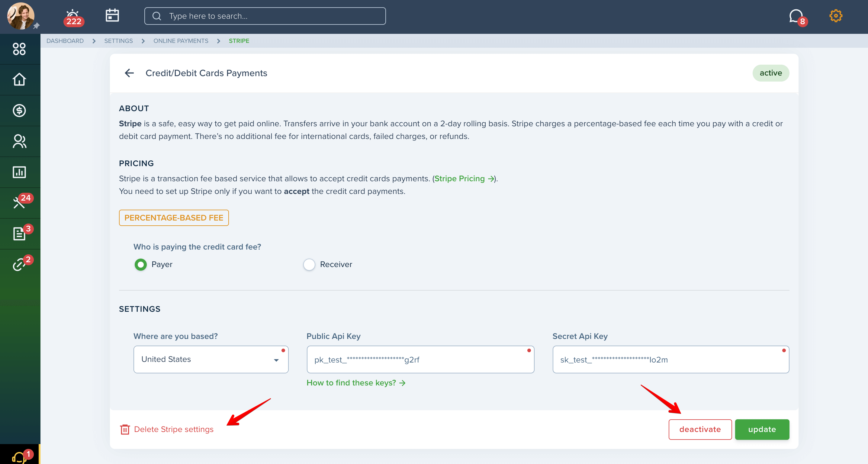The height and width of the screenshot is (464, 868).
Task: Click the trash icon for Delete Stripe settings
Action: pos(125,429)
